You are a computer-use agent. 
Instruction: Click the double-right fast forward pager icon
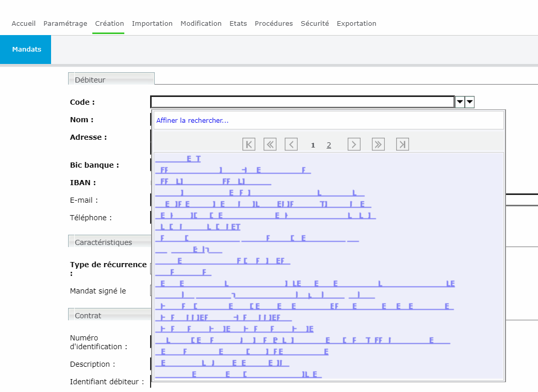click(378, 144)
